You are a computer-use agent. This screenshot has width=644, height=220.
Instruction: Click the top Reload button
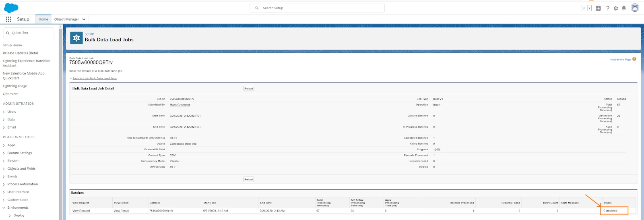pos(249,88)
